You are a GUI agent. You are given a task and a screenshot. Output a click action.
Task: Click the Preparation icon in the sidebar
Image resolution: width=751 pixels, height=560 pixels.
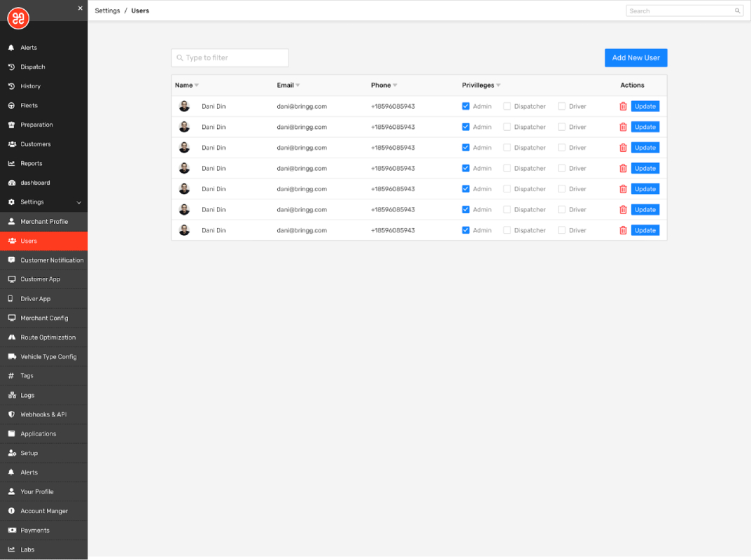[11, 125]
